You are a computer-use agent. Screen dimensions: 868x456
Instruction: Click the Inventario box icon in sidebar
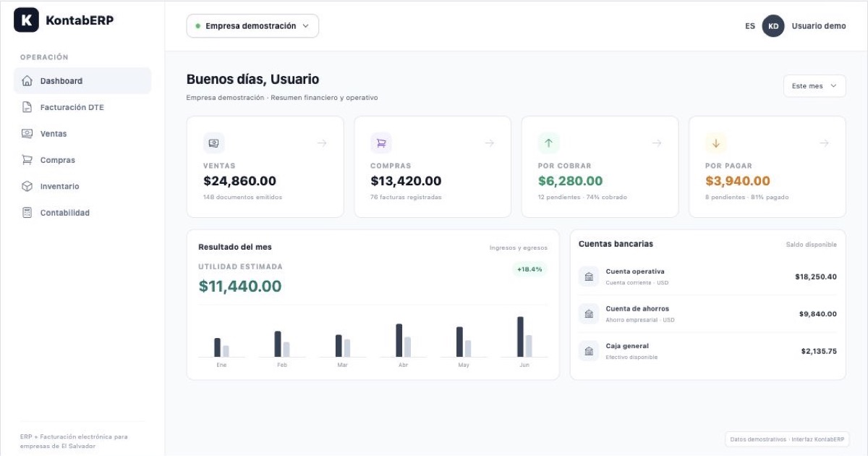pyautogui.click(x=27, y=186)
